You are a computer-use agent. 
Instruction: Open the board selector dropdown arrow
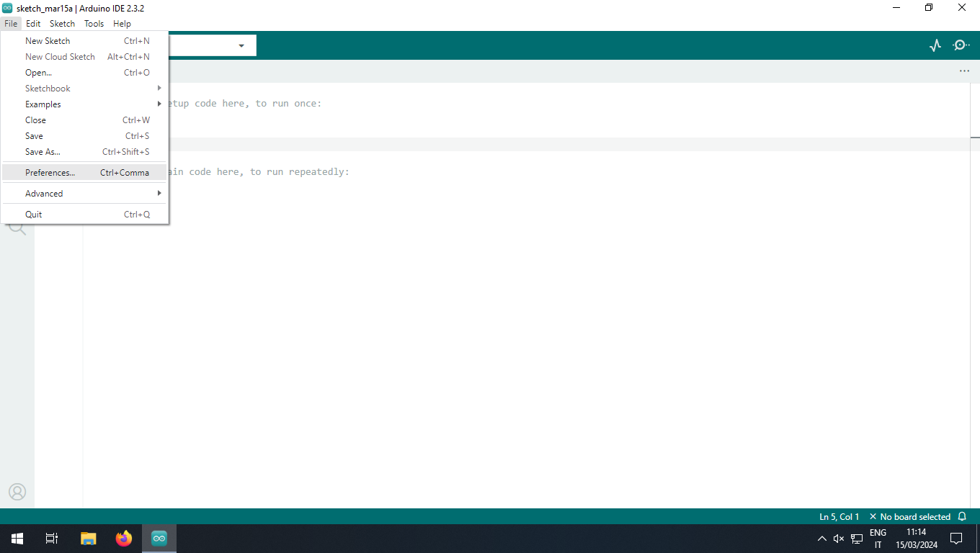(241, 46)
